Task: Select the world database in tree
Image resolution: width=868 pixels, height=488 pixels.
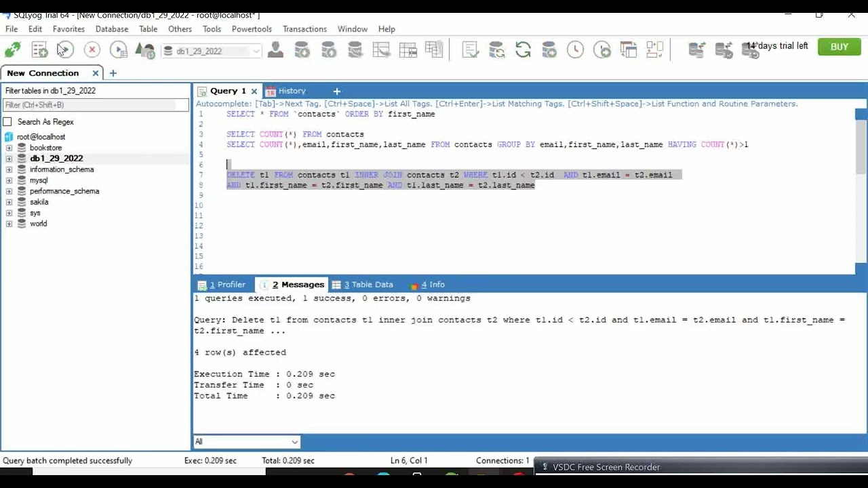Action: [x=38, y=224]
